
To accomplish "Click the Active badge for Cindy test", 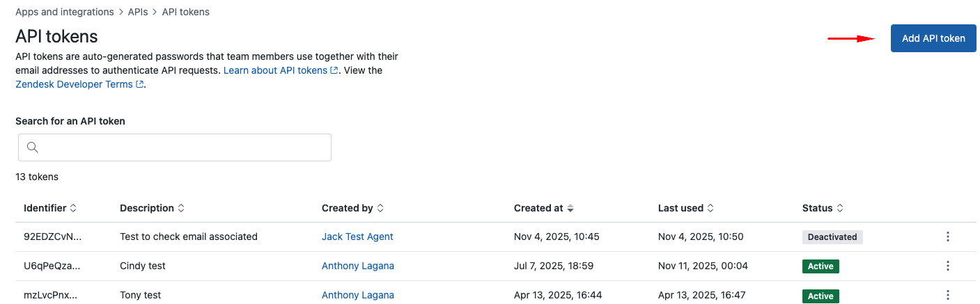I will click(820, 266).
